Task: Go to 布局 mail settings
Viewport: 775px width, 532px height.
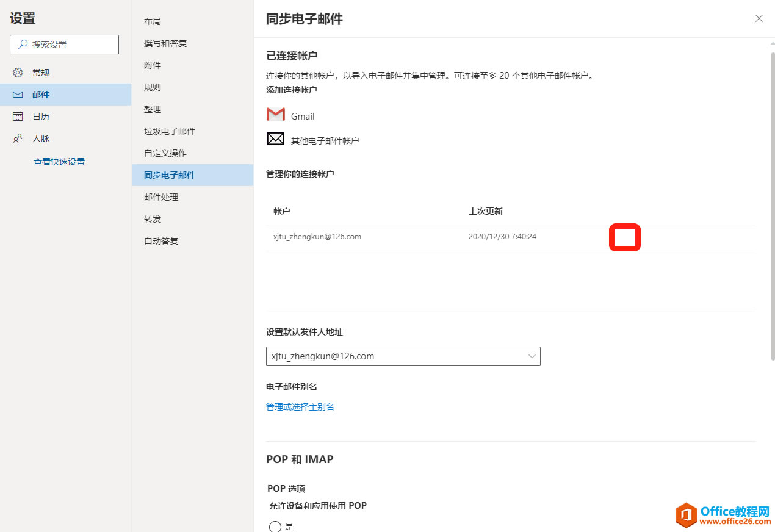Action: (x=192, y=21)
